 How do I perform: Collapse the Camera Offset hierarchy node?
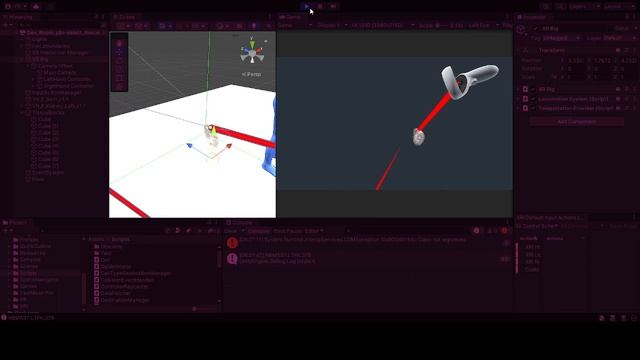[x=28, y=66]
